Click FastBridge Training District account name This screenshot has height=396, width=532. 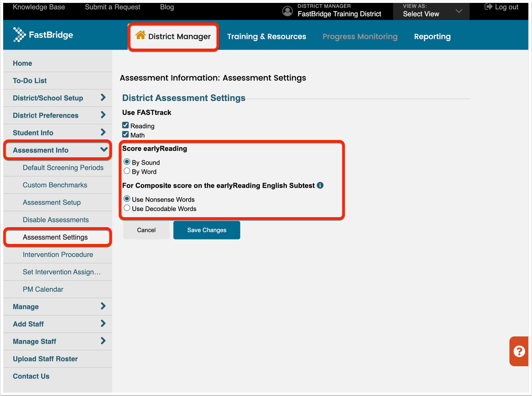[339, 14]
